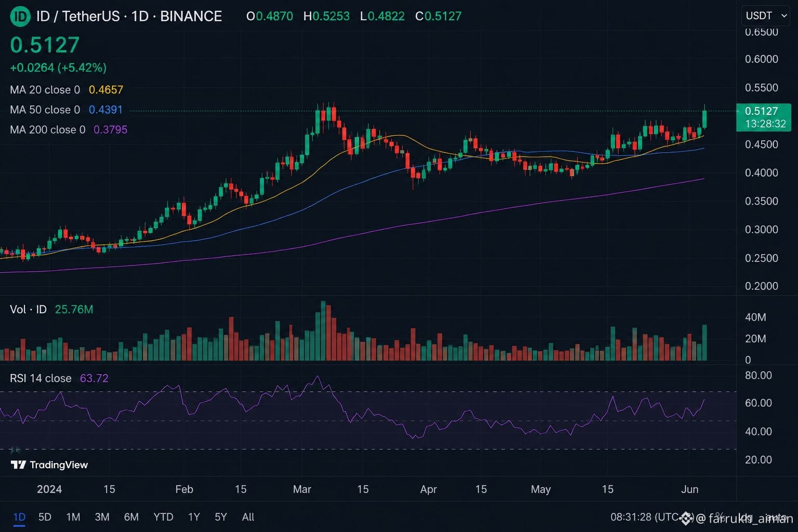Select the "MA 20 close 0" indicator label
This screenshot has height=532, width=798.
point(45,90)
